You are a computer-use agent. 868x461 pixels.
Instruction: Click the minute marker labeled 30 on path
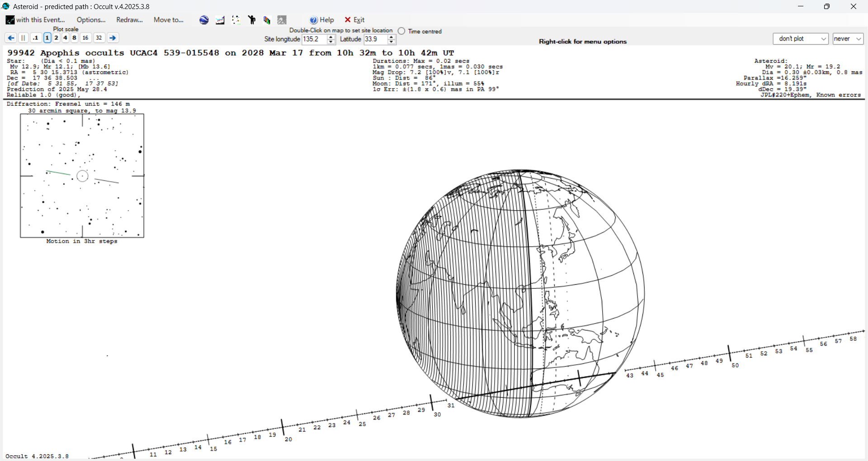(x=437, y=414)
